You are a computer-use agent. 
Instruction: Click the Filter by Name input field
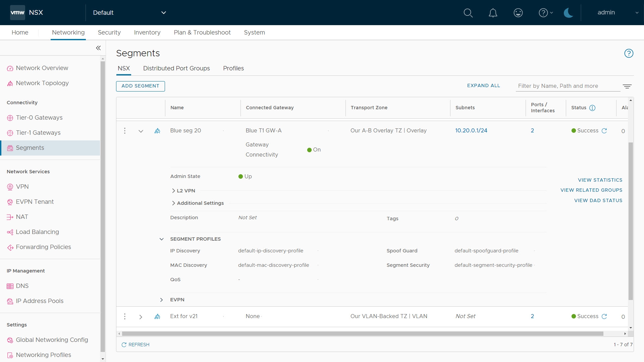[x=568, y=86]
